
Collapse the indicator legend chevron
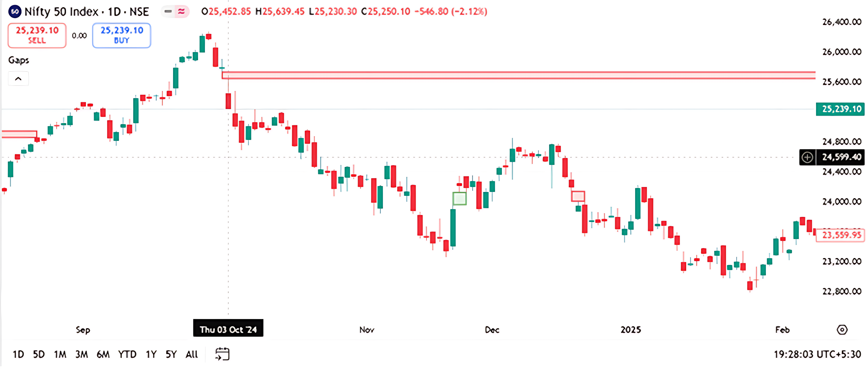(x=18, y=79)
